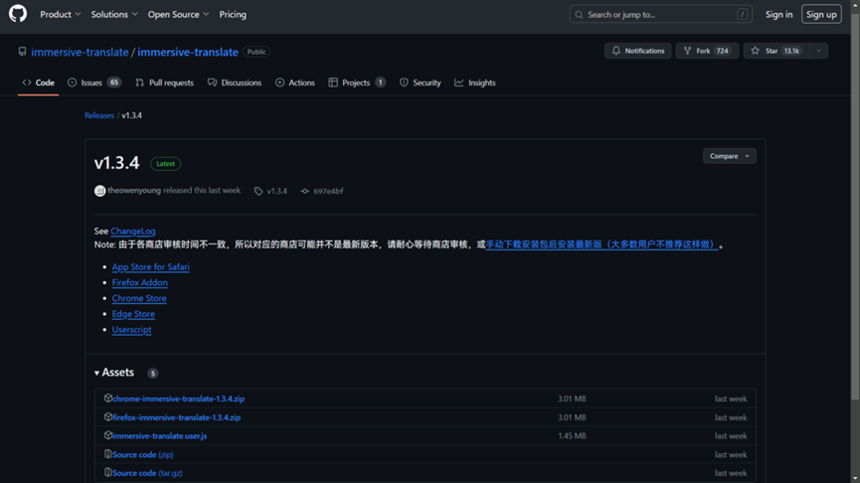The image size is (860, 483).
Task: Open the immersive-translate repository name link
Action: pyautogui.click(x=188, y=52)
